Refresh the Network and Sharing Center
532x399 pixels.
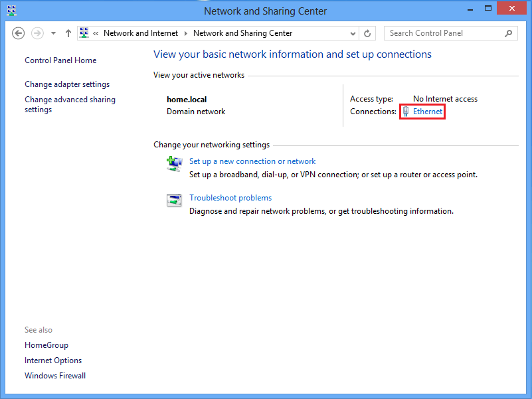pyautogui.click(x=368, y=33)
